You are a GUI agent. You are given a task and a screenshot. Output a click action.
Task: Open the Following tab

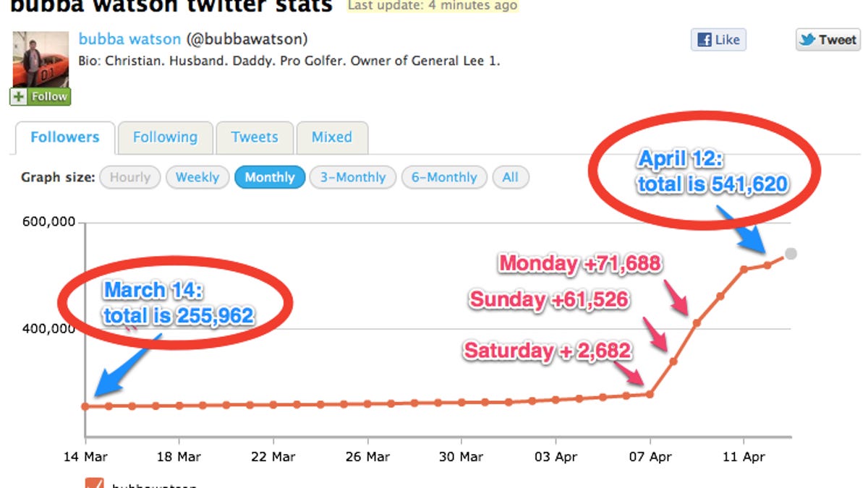click(x=165, y=137)
